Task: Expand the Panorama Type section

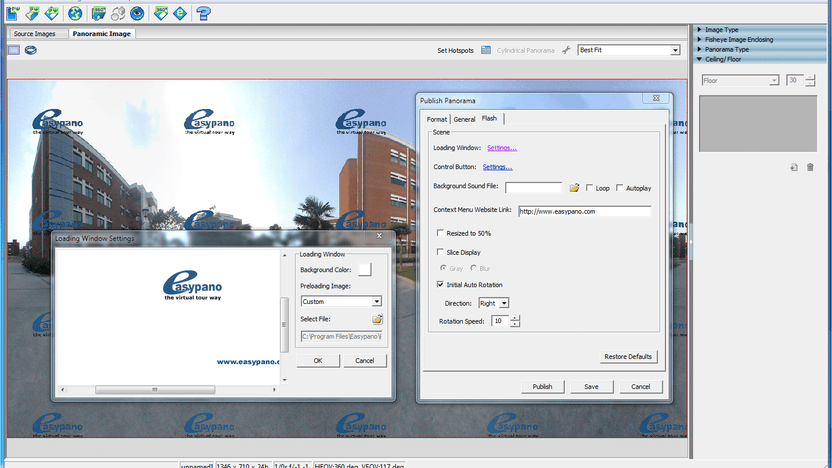Action: click(x=699, y=49)
